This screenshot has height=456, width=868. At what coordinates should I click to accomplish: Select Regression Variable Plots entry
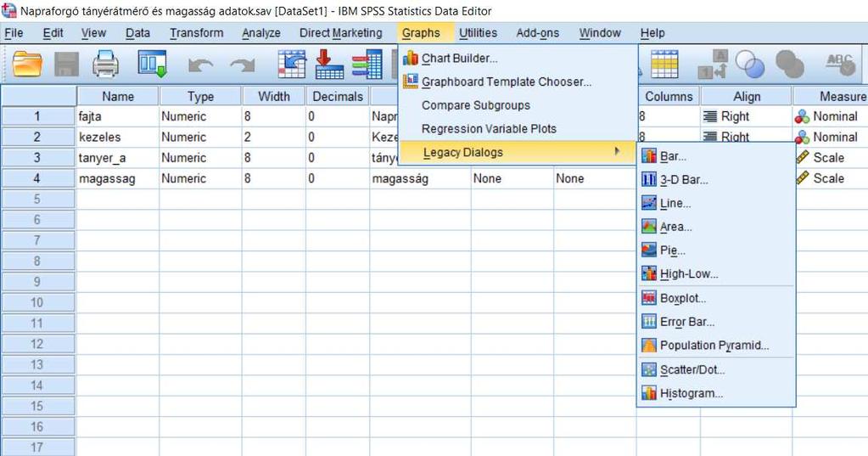pos(489,128)
